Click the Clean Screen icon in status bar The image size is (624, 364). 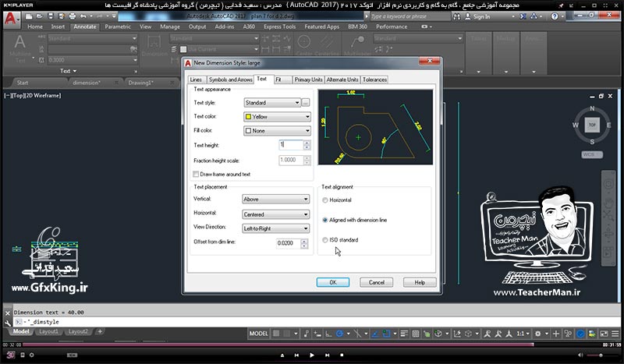(604, 334)
